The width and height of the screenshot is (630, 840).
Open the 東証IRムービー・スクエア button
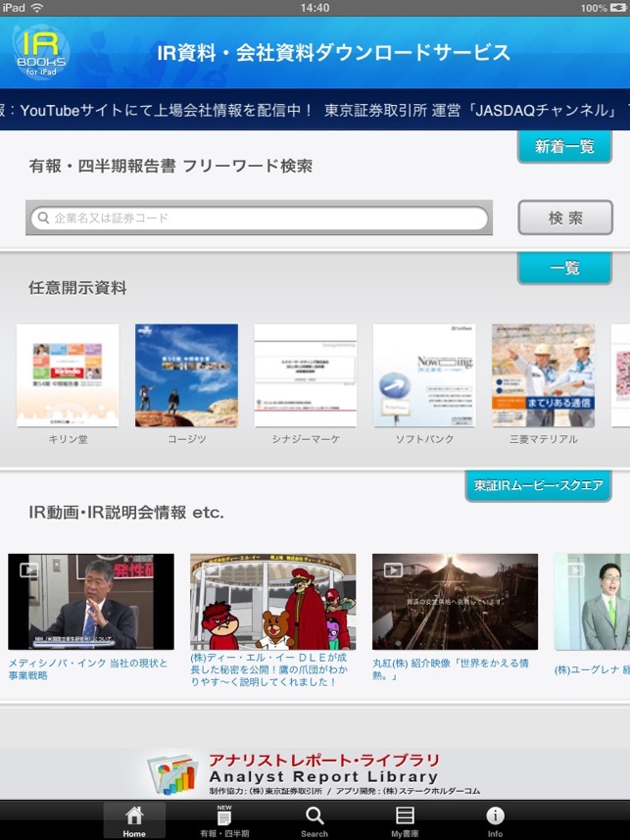tap(538, 485)
